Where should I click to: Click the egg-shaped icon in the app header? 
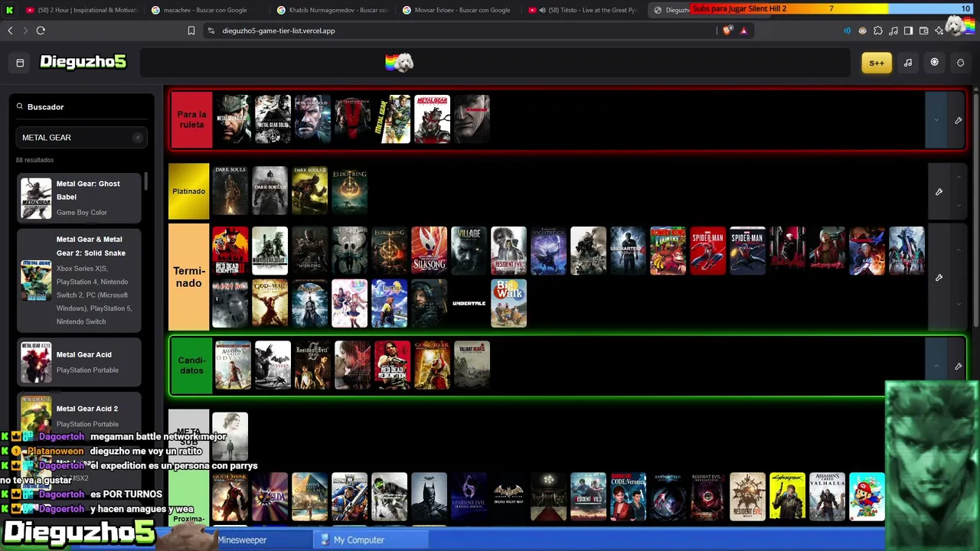click(x=960, y=63)
